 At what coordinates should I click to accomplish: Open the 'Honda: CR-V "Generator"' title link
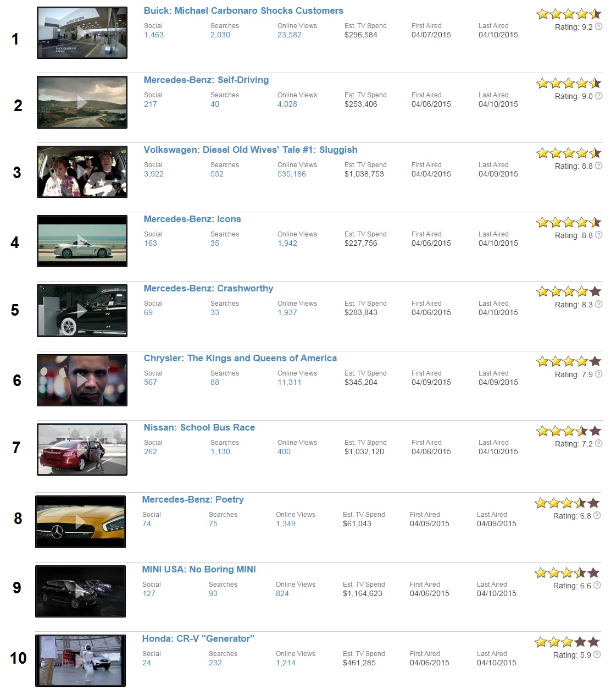pyautogui.click(x=198, y=638)
